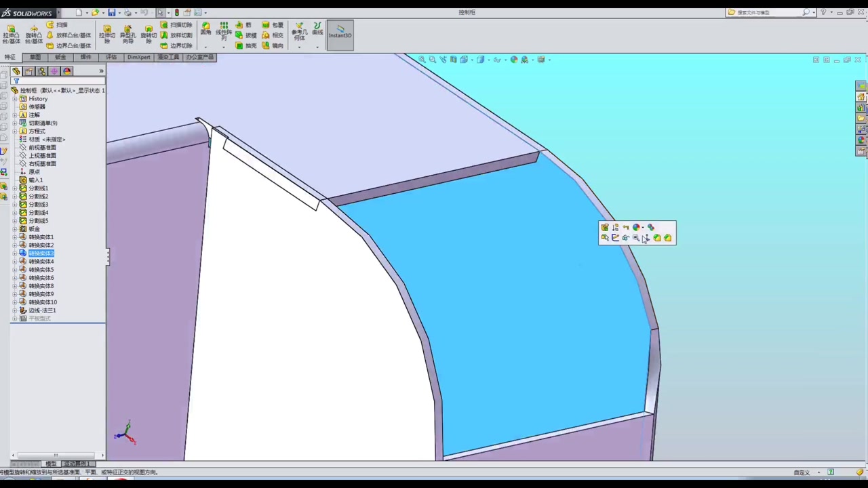The height and width of the screenshot is (488, 868).
Task: Open the New document dropdown arrow
Action: (85, 12)
